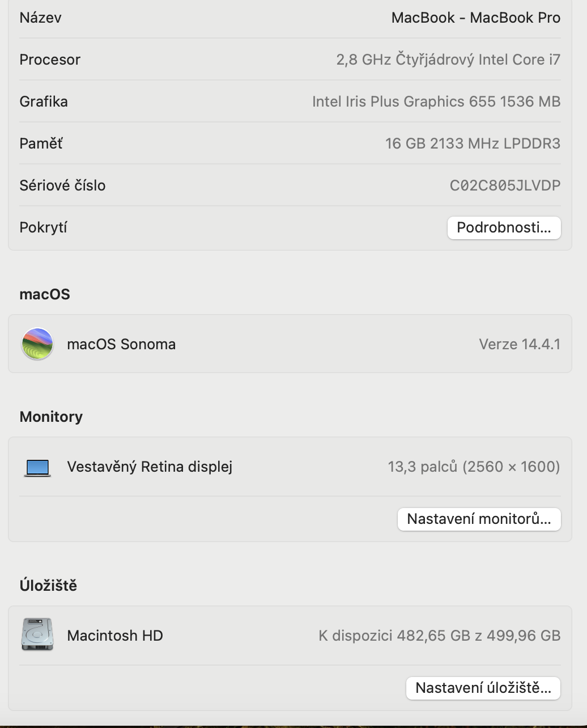The height and width of the screenshot is (728, 587).
Task: Open Nastavení monitorů display settings
Action: tap(479, 519)
